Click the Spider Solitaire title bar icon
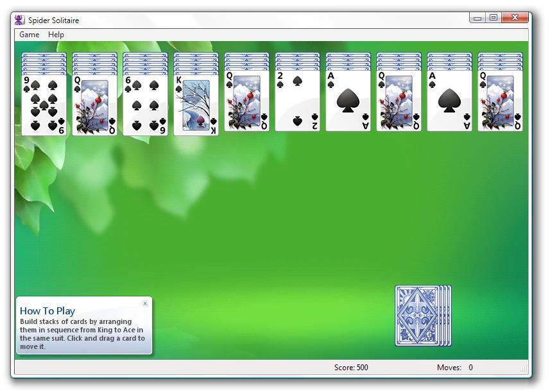The height and width of the screenshot is (392, 550). (x=20, y=20)
